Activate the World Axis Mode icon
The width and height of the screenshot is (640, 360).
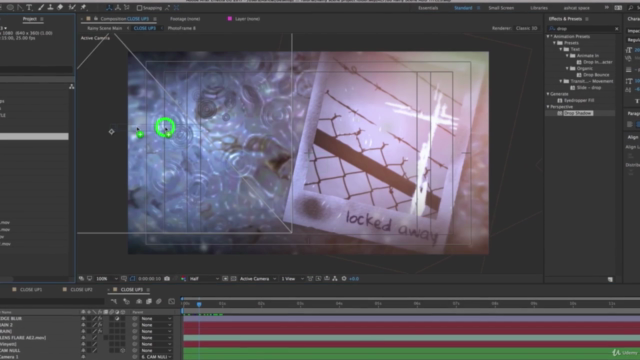[118, 7]
